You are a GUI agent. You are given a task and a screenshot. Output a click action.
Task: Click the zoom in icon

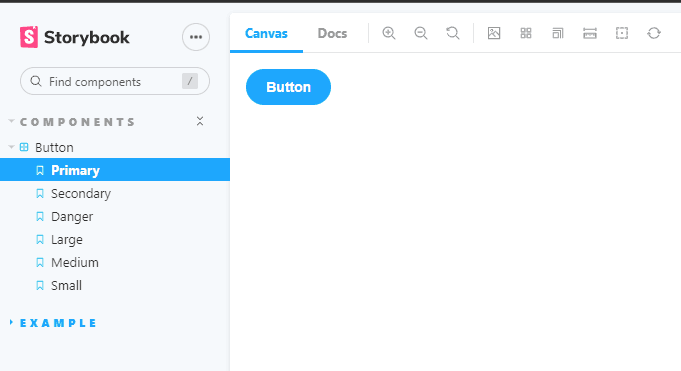click(x=389, y=33)
